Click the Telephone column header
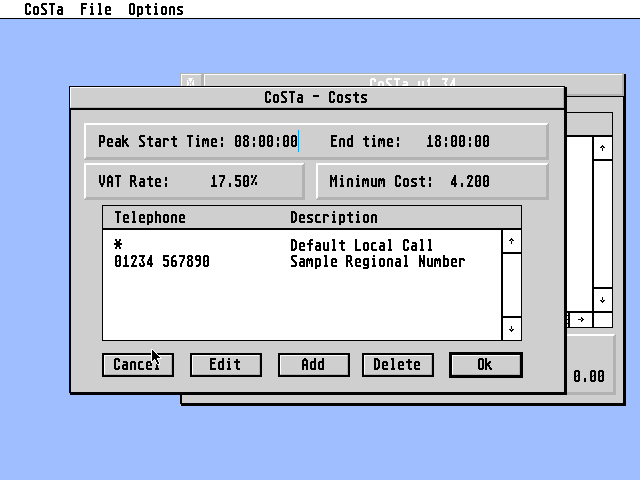 click(150, 218)
